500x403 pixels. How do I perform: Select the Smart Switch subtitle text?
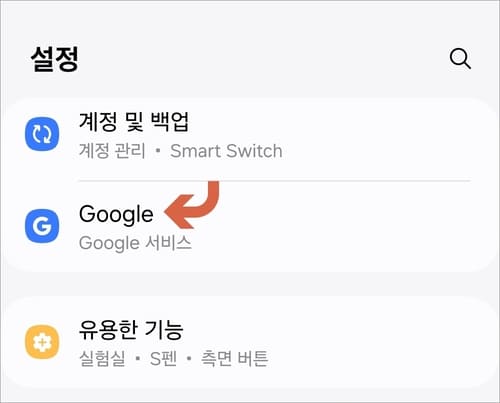pyautogui.click(x=226, y=151)
